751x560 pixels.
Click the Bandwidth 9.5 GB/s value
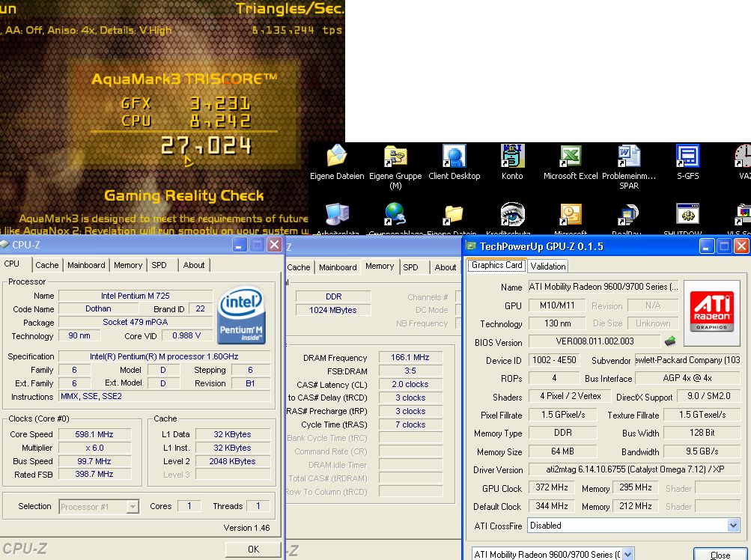tap(702, 451)
